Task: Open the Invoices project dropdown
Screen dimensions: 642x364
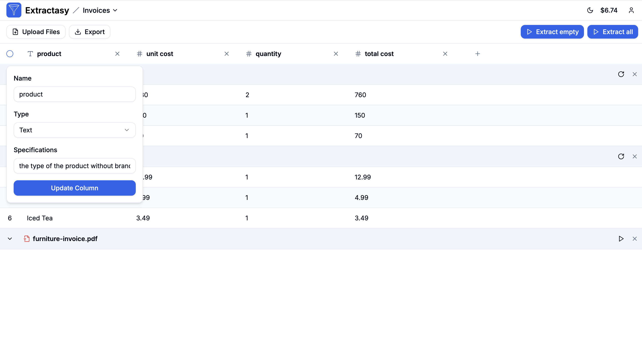Action: click(x=100, y=10)
